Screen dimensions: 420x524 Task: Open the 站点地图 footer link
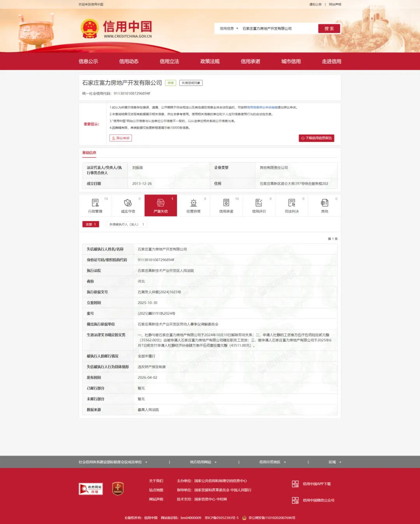pos(156,490)
